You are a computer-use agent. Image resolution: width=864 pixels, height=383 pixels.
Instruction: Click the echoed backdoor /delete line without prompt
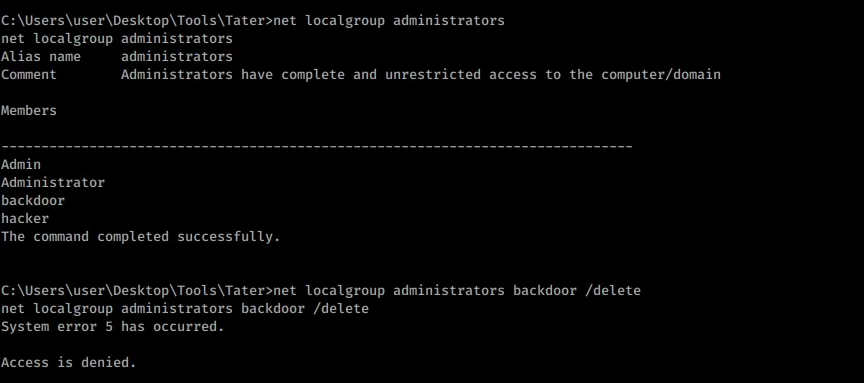coord(185,309)
